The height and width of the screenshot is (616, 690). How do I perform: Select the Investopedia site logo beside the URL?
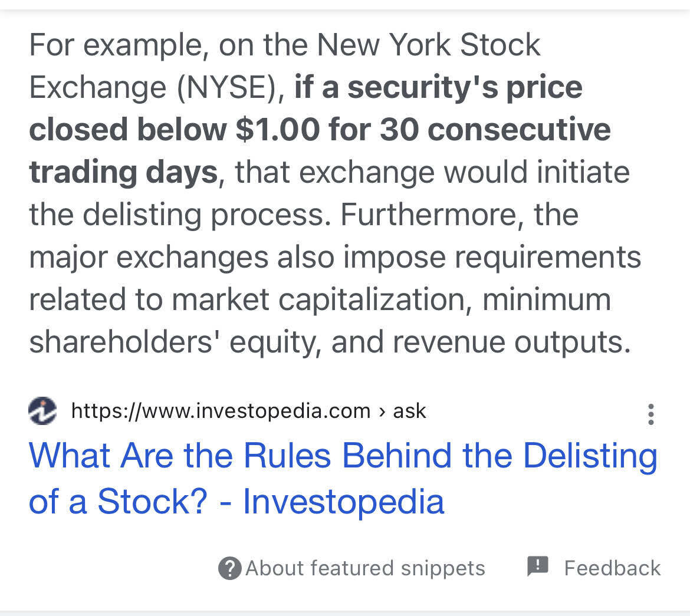click(x=42, y=411)
